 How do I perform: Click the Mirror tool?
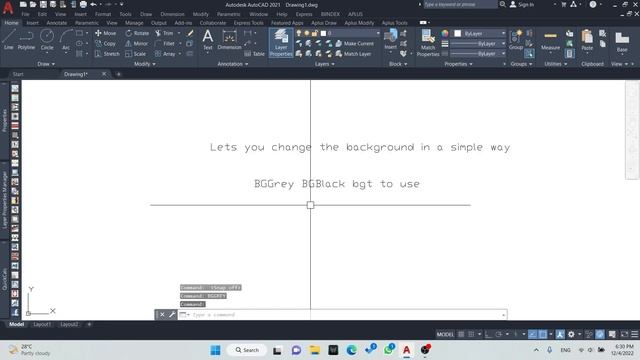[136, 43]
